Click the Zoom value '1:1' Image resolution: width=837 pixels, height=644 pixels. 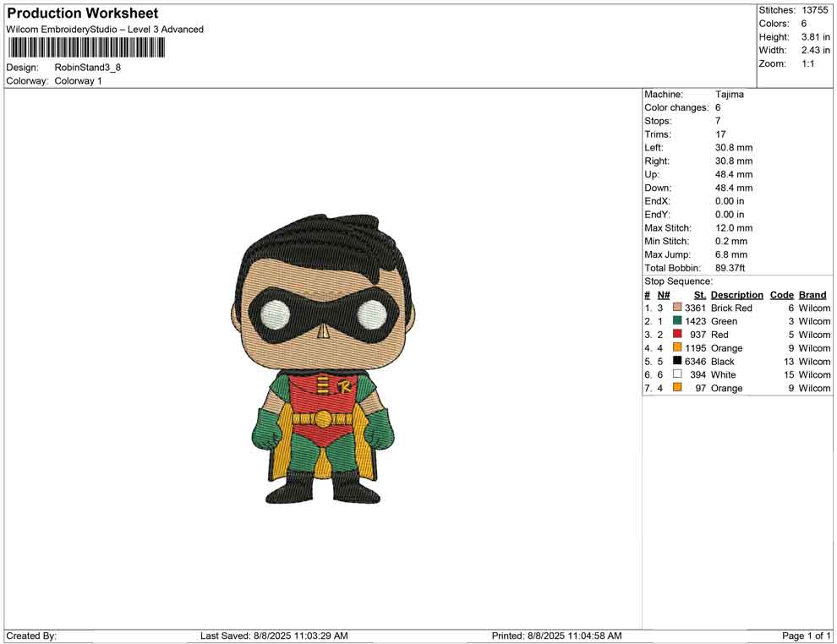point(807,63)
